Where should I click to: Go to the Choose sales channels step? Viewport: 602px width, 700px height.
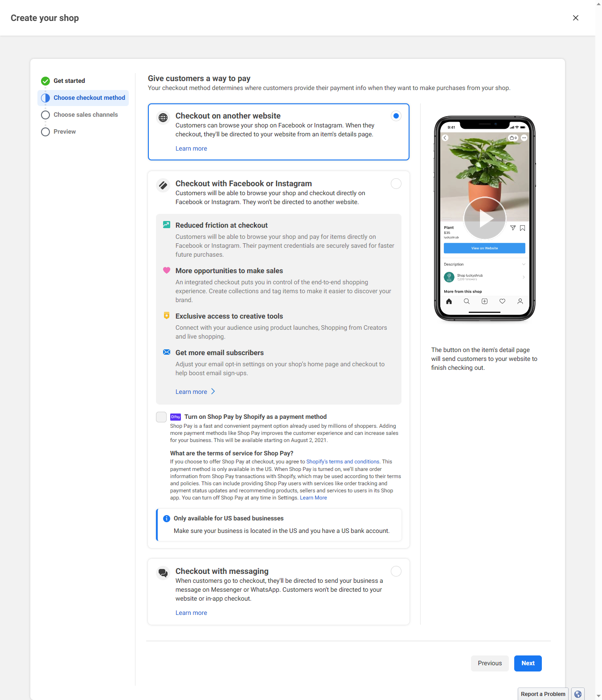pos(79,115)
